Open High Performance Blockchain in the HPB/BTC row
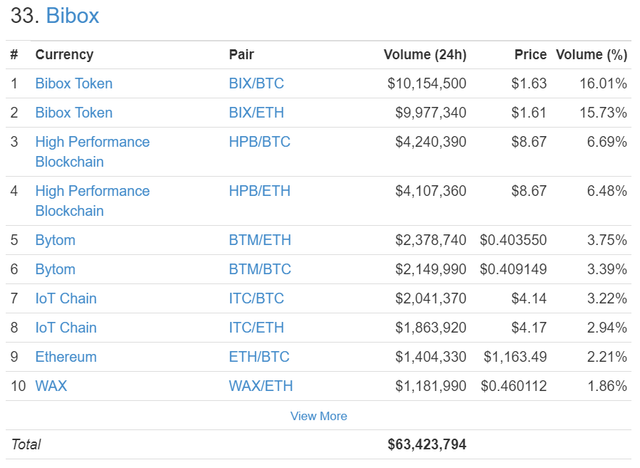Viewport: 640px width, 468px height. (92, 152)
